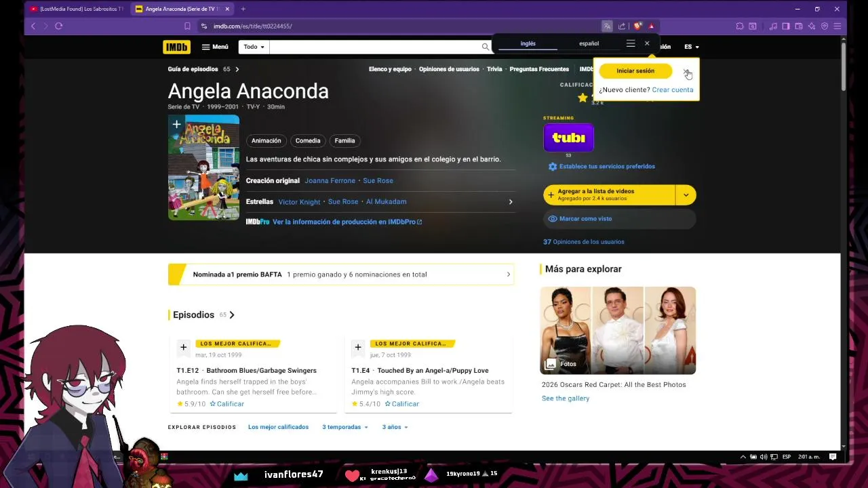Open the Brave playlist music note icon
This screenshot has width=868, height=488.
774,26
